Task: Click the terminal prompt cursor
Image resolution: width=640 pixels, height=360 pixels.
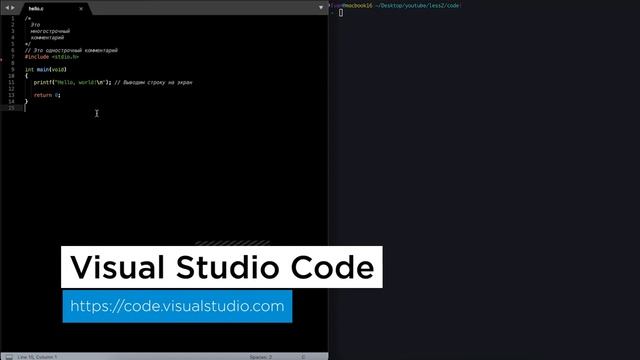Action: (341, 13)
